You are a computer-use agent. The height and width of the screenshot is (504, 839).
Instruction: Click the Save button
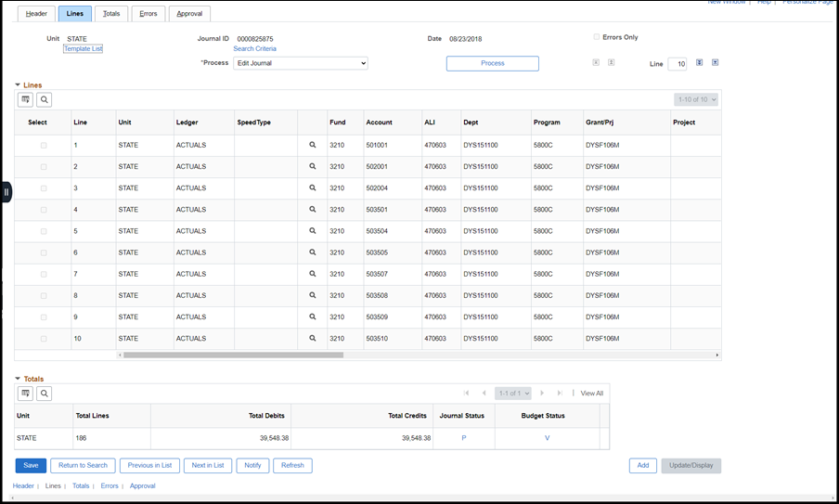coord(31,465)
